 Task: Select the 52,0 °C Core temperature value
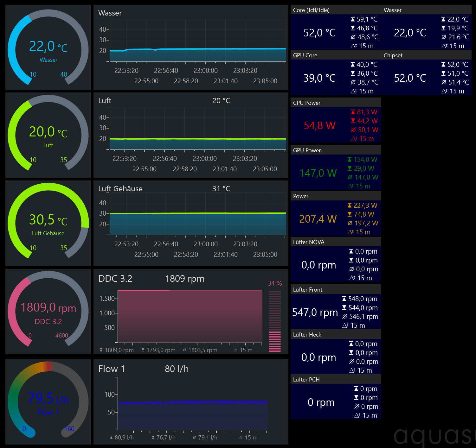(x=319, y=33)
